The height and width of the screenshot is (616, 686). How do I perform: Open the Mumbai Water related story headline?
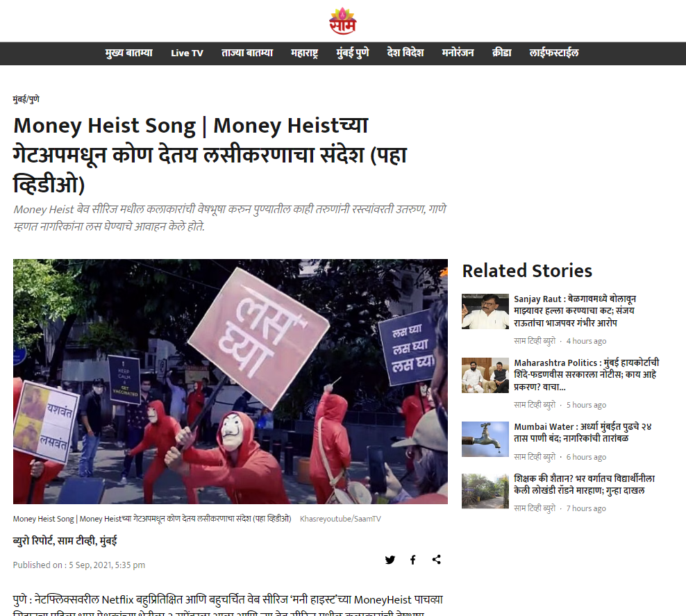point(583,432)
